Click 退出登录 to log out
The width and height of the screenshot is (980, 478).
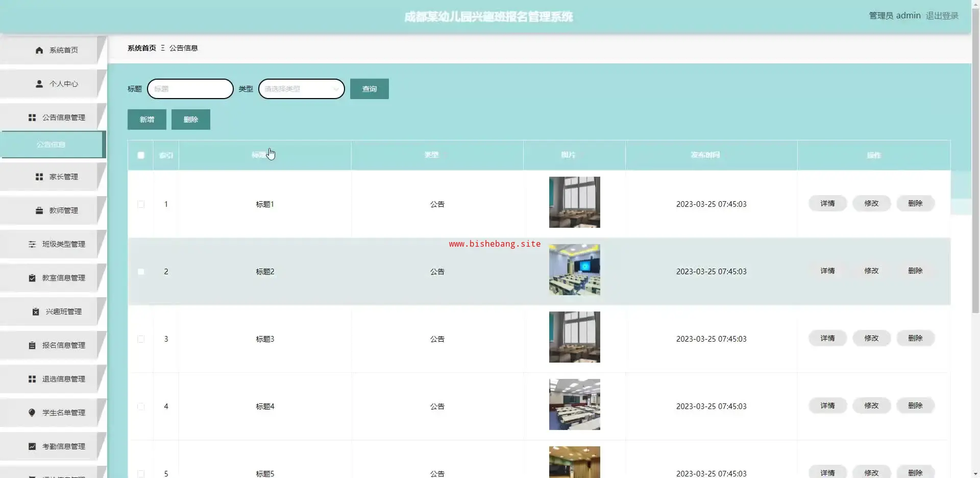(x=942, y=16)
